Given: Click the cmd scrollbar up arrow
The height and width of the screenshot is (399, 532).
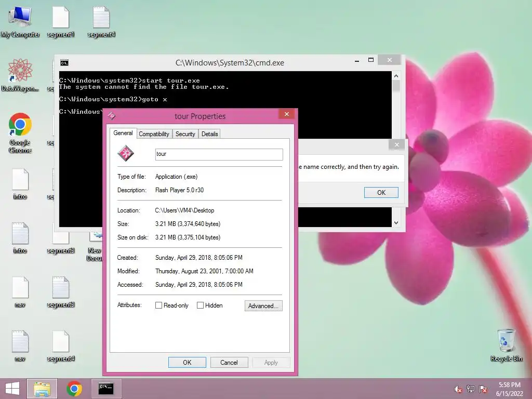Looking at the screenshot, I should pyautogui.click(x=396, y=76).
